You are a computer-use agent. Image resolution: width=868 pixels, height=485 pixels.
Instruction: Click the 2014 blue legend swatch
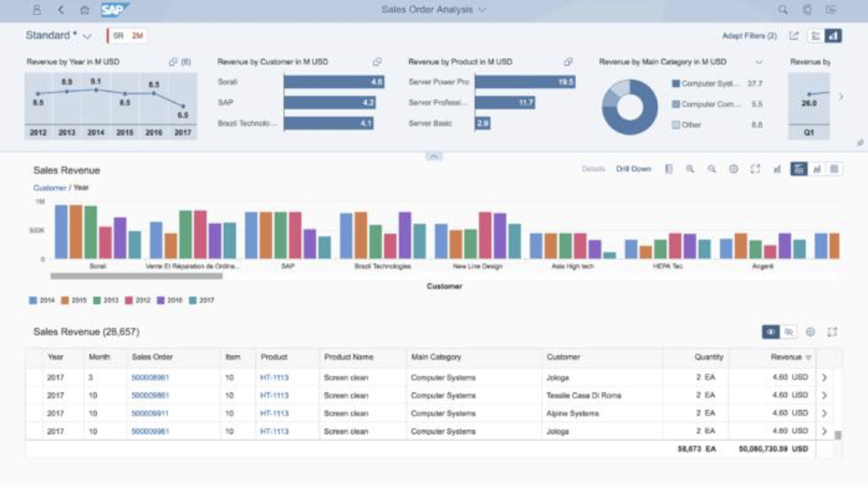(33, 300)
